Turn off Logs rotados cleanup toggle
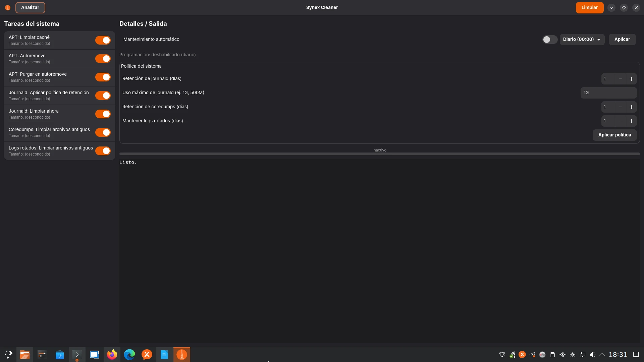The height and width of the screenshot is (362, 644). coord(103,151)
